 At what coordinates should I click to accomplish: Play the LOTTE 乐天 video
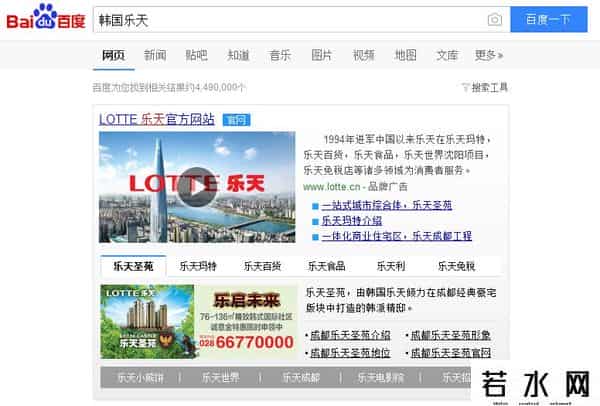pyautogui.click(x=197, y=187)
